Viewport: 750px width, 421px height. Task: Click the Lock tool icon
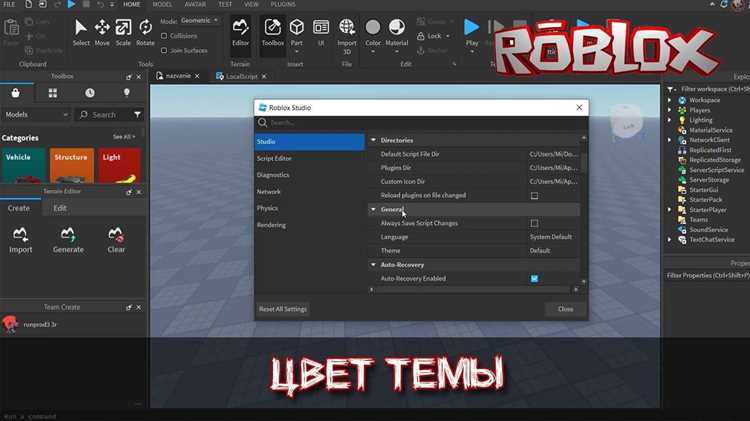click(420, 36)
